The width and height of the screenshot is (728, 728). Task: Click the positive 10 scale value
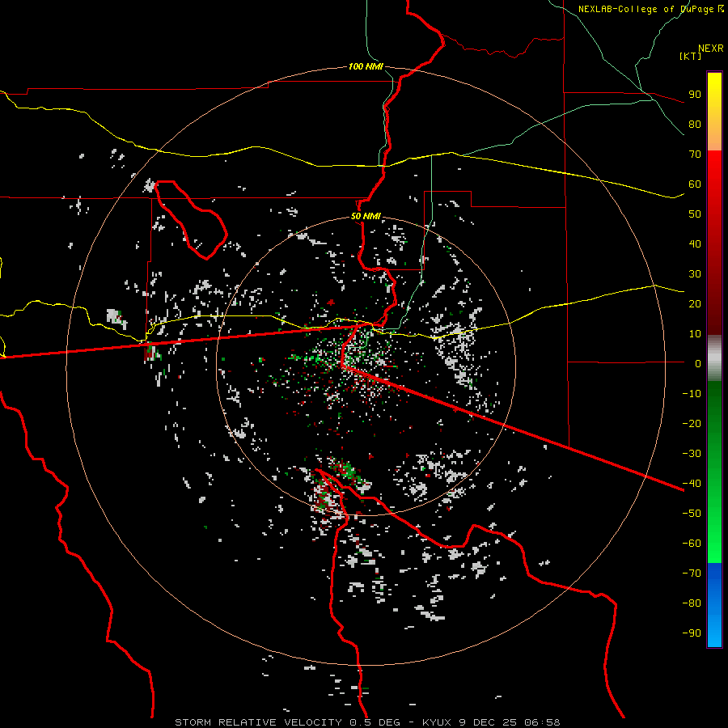[695, 334]
